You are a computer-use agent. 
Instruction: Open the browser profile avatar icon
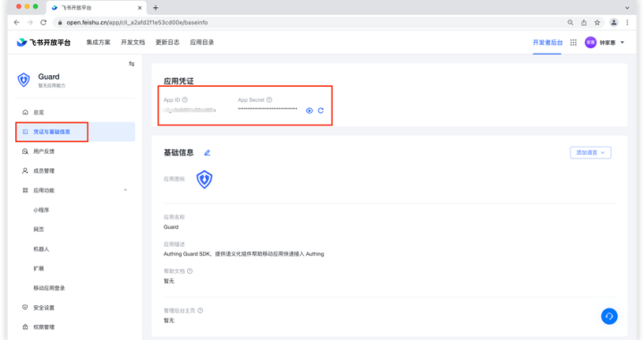coord(614,22)
